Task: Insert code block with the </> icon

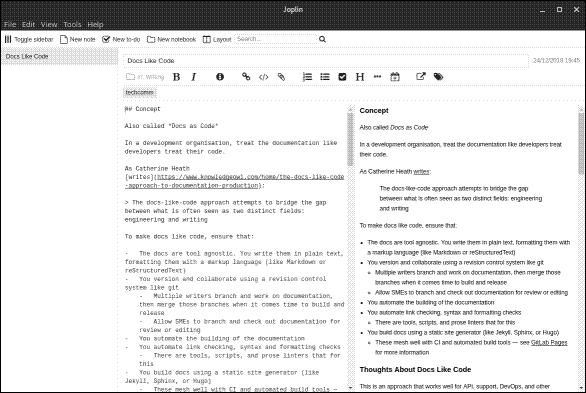Action: coord(263,77)
